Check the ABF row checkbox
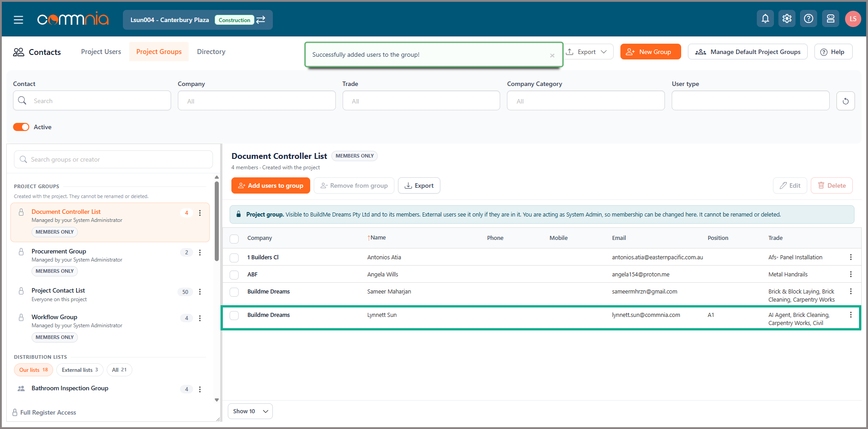The height and width of the screenshot is (429, 868). [234, 275]
